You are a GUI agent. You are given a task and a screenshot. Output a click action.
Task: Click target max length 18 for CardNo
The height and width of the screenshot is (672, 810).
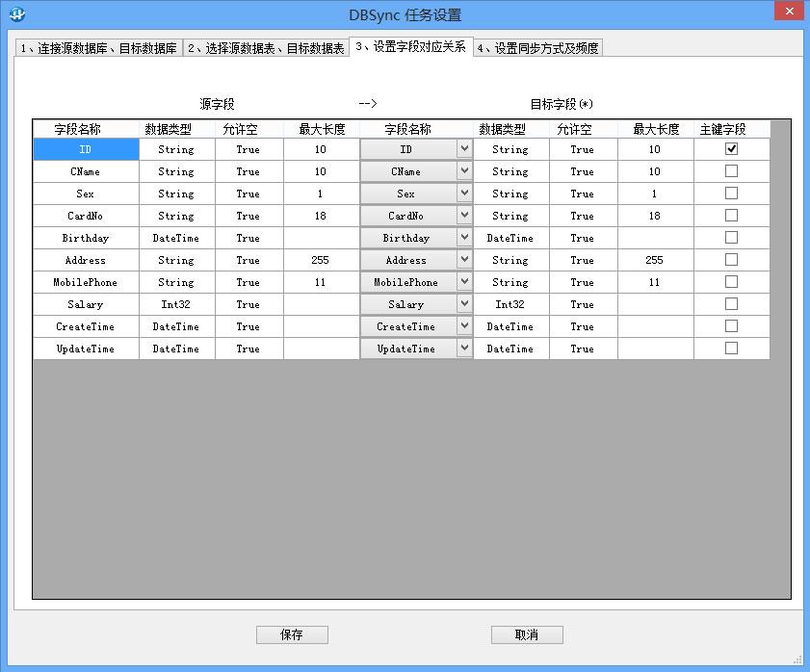[656, 216]
